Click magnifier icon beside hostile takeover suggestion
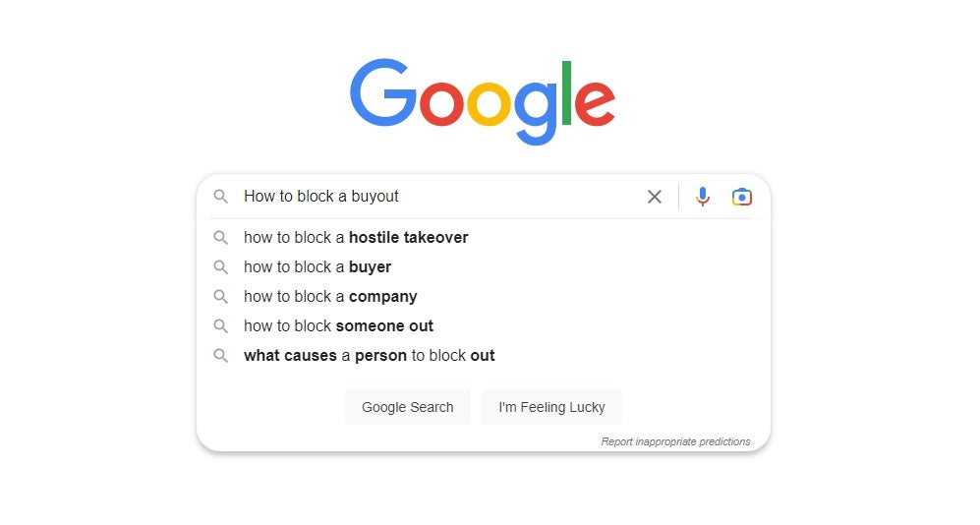 pyautogui.click(x=221, y=237)
